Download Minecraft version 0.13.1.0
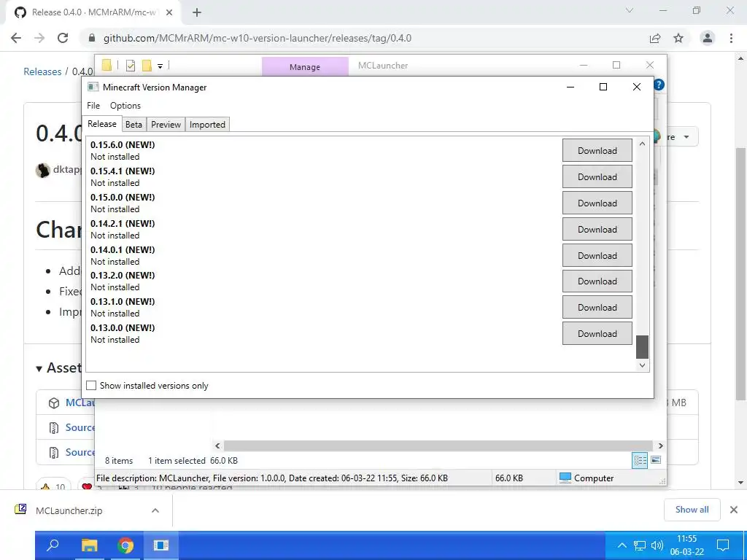This screenshot has width=747, height=560. 597,307
